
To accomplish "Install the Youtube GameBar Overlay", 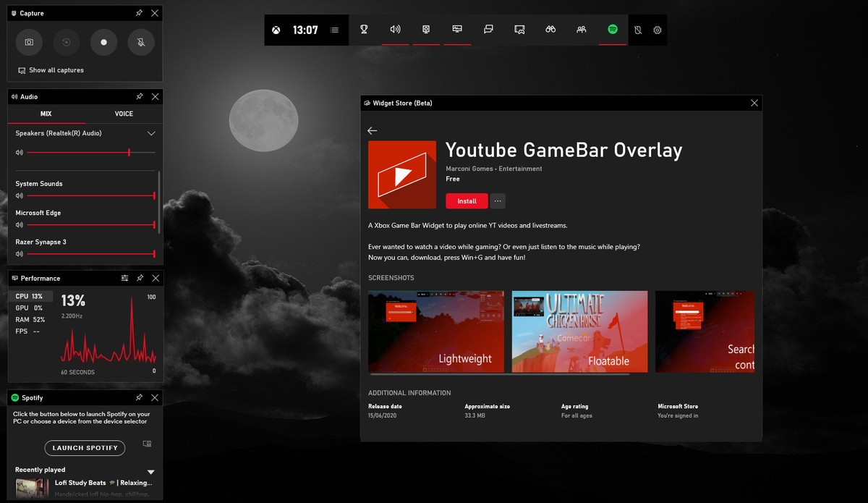I will coord(467,201).
